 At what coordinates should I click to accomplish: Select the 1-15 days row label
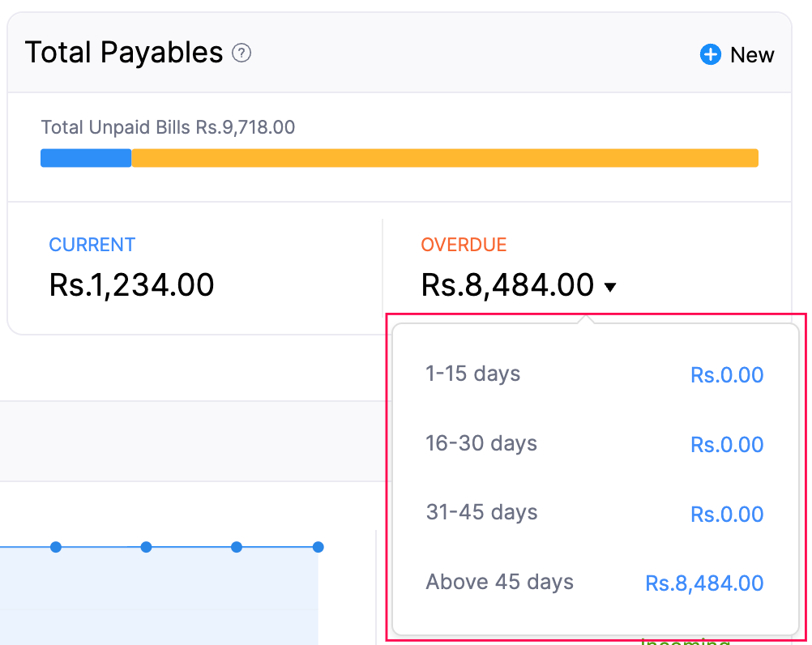pos(473,374)
